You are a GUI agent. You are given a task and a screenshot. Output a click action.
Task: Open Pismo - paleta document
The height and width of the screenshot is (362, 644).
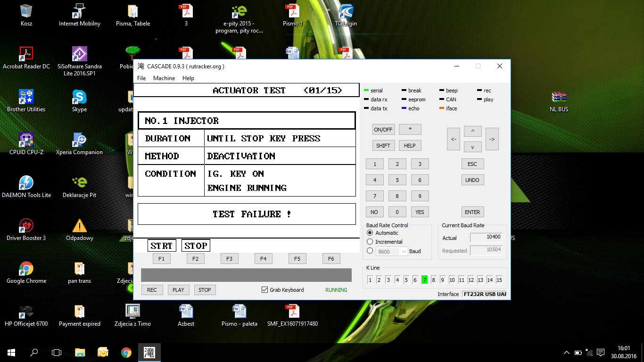(239, 315)
